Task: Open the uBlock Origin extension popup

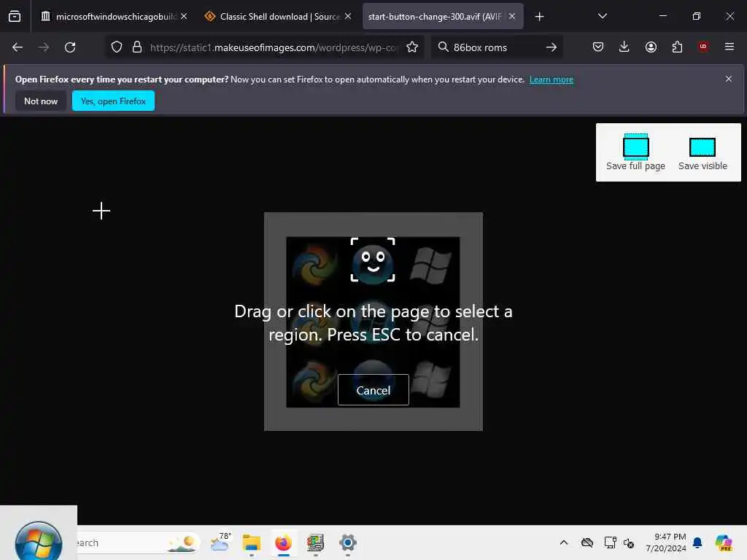Action: (x=703, y=47)
